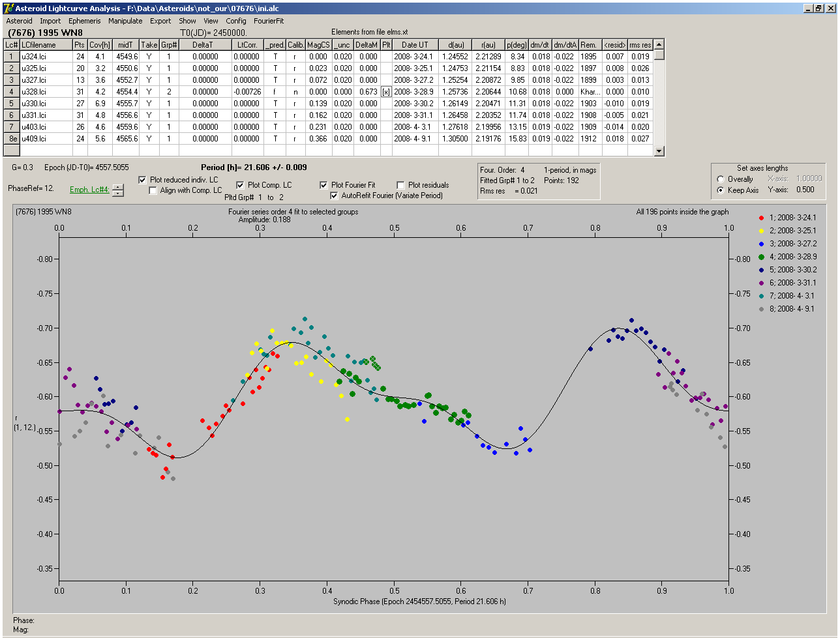
Task: Click the green legend dot for 2008-3-28.9
Action: pos(762,257)
